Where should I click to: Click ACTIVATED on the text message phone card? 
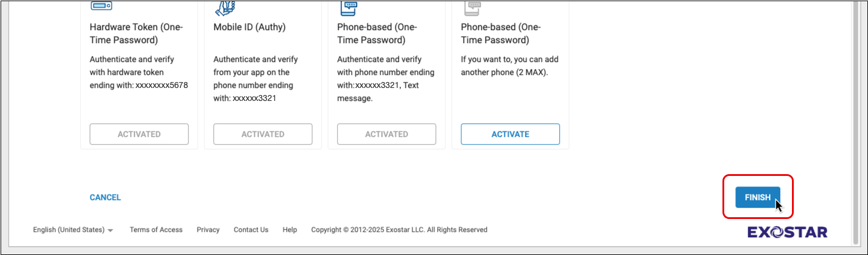[x=387, y=134]
